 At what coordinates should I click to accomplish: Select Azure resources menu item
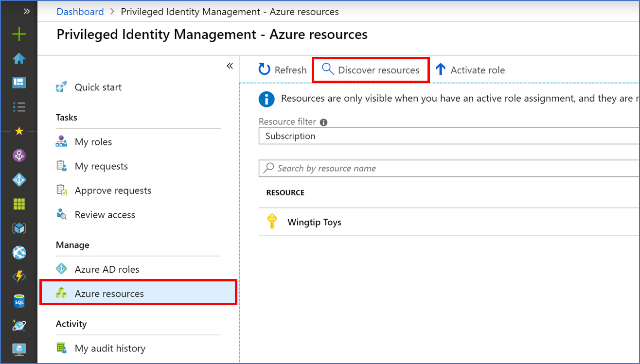pos(109,294)
